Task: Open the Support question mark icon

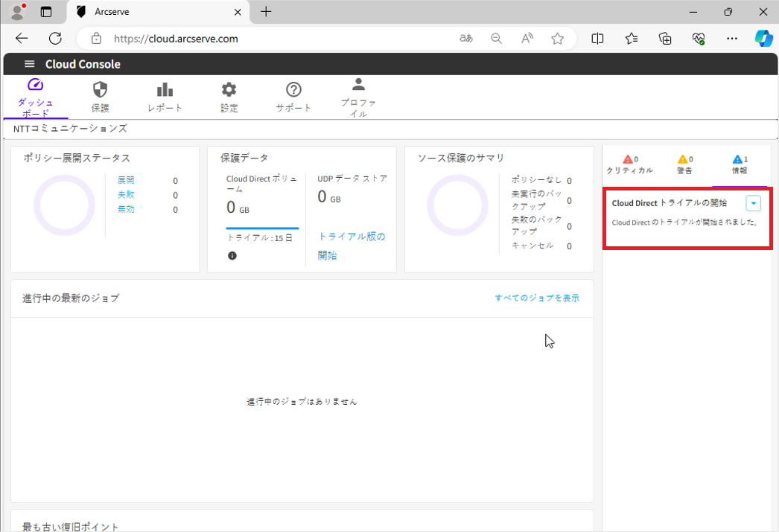Action: tap(293, 90)
